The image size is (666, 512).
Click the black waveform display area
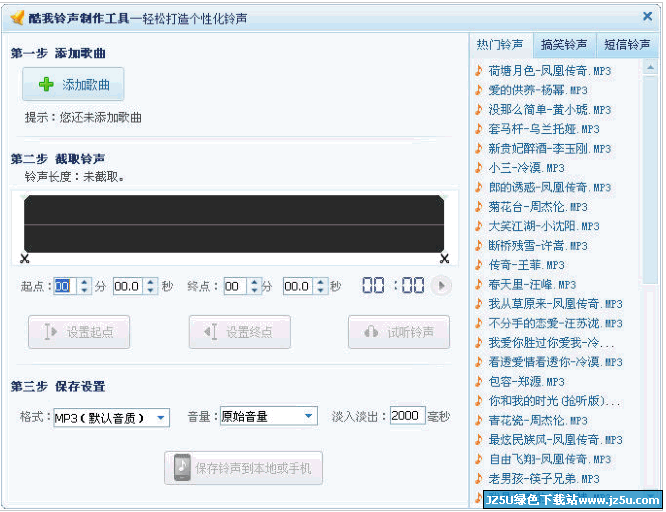click(234, 224)
